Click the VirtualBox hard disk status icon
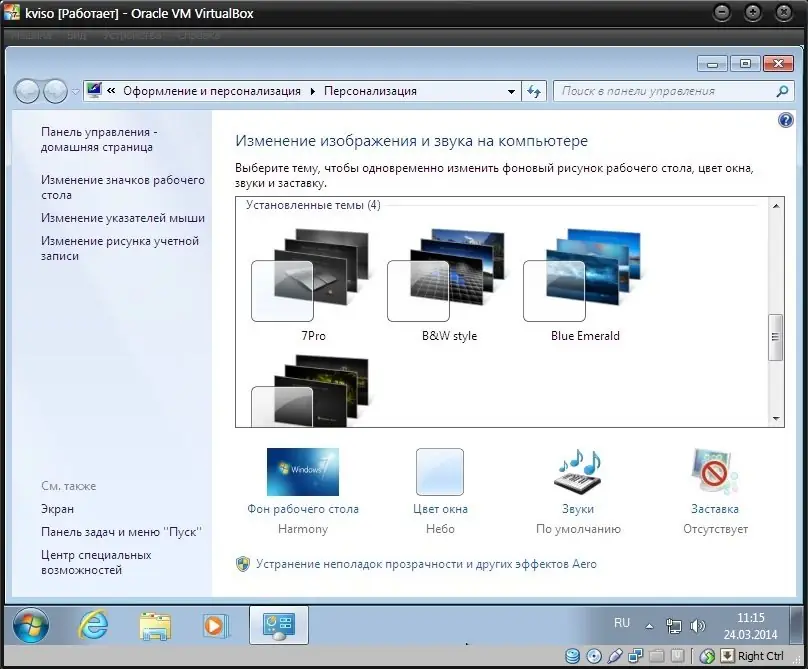Image resolution: width=808 pixels, height=669 pixels. click(x=572, y=655)
